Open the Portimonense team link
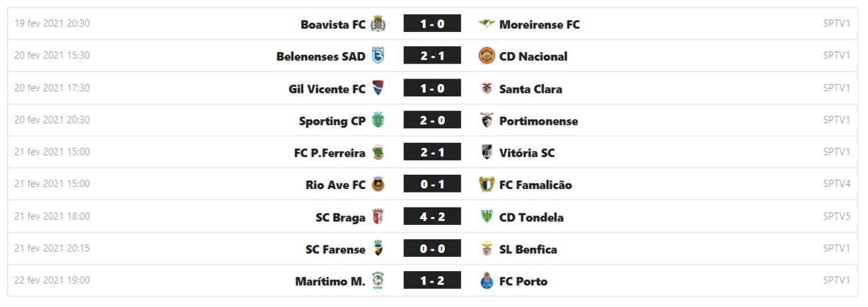Viewport: 868px width, 307px height. coord(538,121)
